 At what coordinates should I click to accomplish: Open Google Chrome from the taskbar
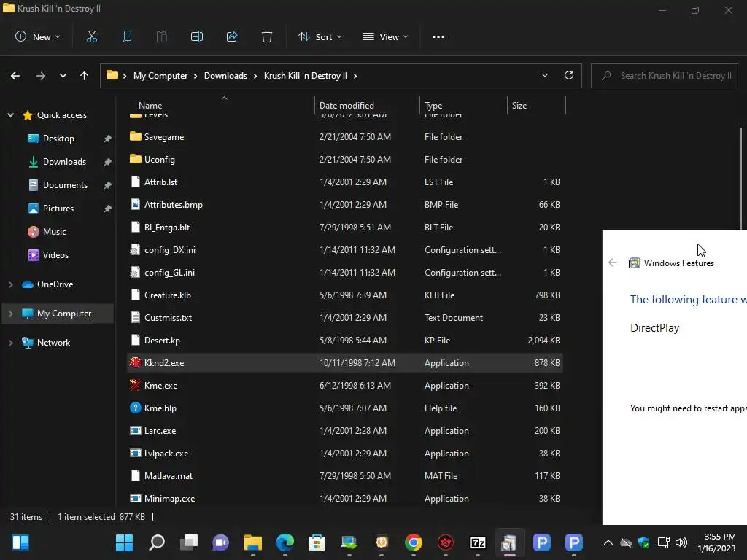pyautogui.click(x=414, y=542)
